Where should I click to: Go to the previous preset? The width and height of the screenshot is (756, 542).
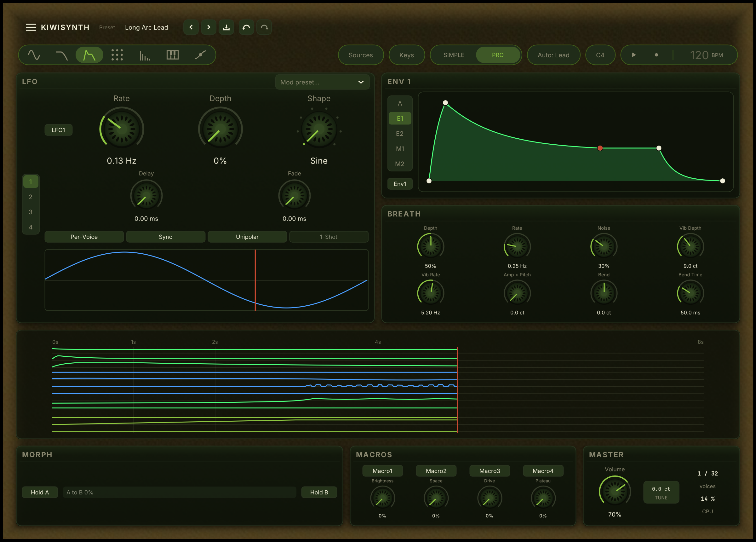pos(191,27)
